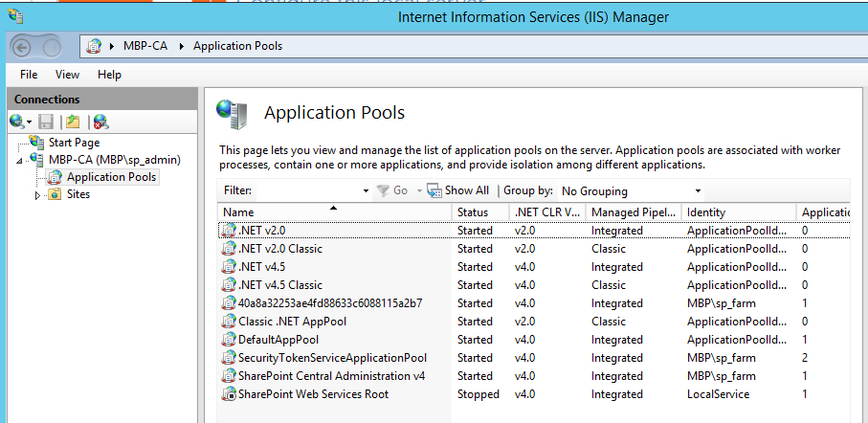Open the View menu

click(67, 75)
